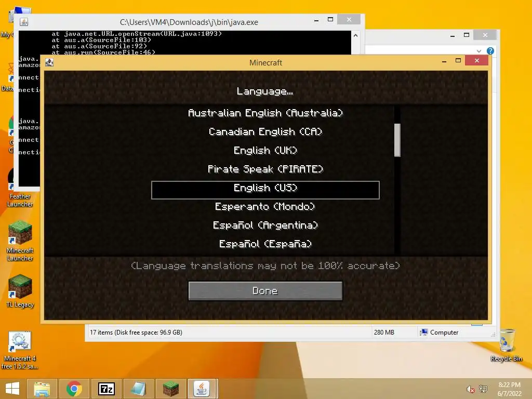Open the Windows Start button
The image size is (532, 399).
pyautogui.click(x=12, y=389)
